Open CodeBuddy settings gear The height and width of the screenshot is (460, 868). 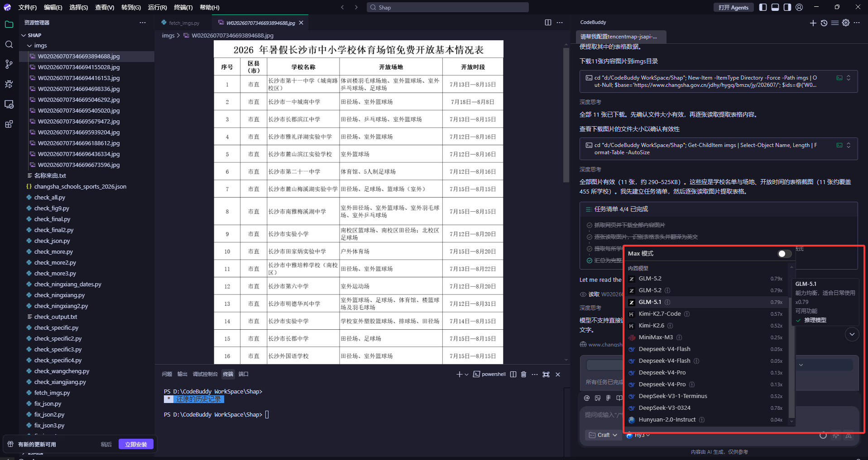click(x=846, y=23)
